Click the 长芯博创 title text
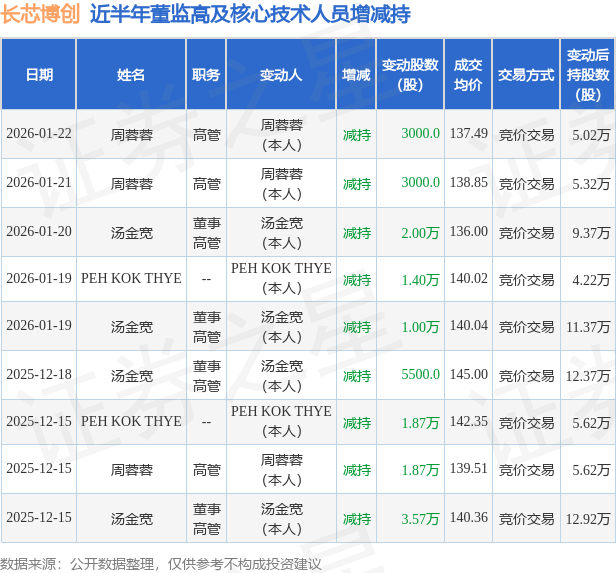Screen dimensions: 616x573 click(40, 14)
